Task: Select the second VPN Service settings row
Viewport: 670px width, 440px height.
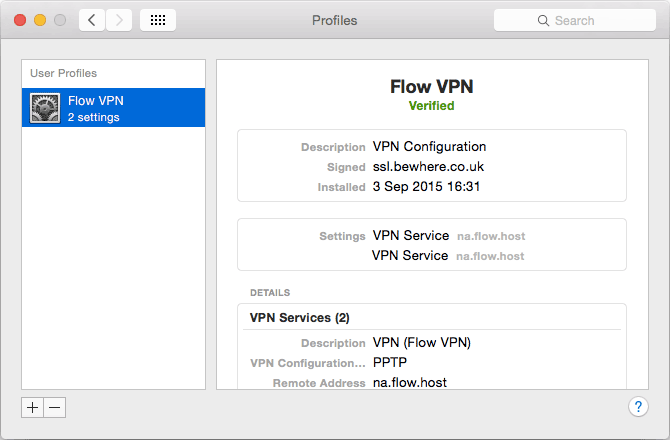Action: tap(410, 255)
